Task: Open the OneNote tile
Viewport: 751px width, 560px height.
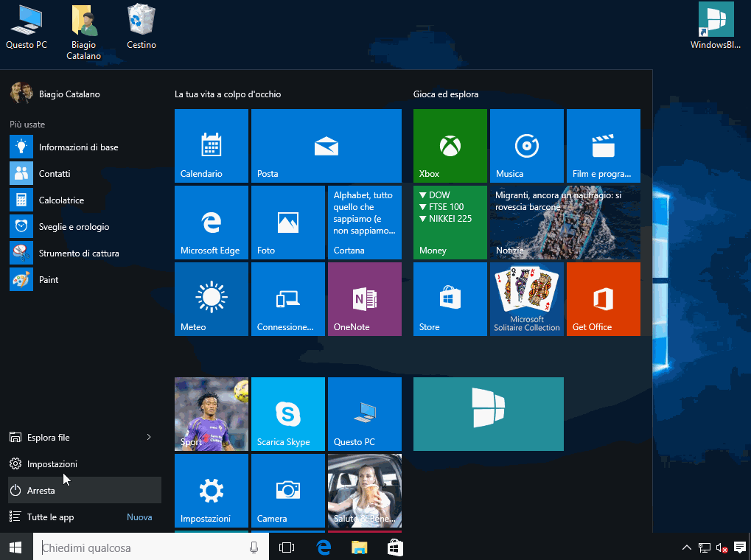Action: (364, 298)
